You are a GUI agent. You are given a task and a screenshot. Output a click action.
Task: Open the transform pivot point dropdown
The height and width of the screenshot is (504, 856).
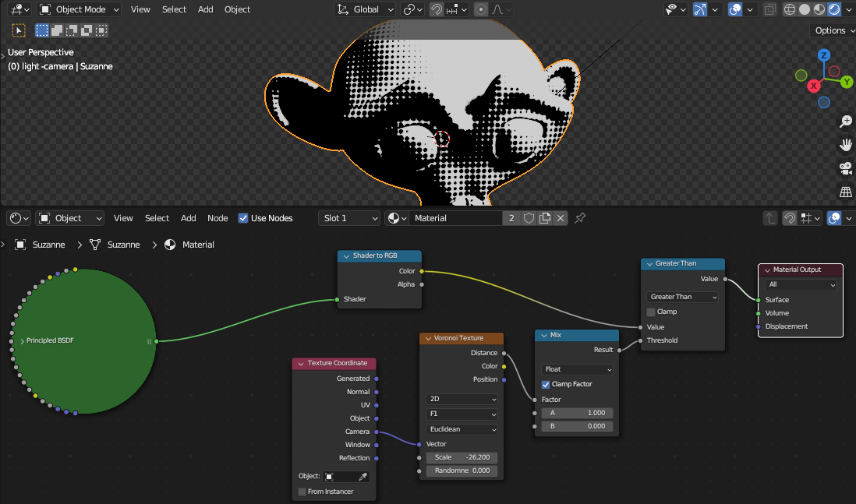(x=412, y=9)
